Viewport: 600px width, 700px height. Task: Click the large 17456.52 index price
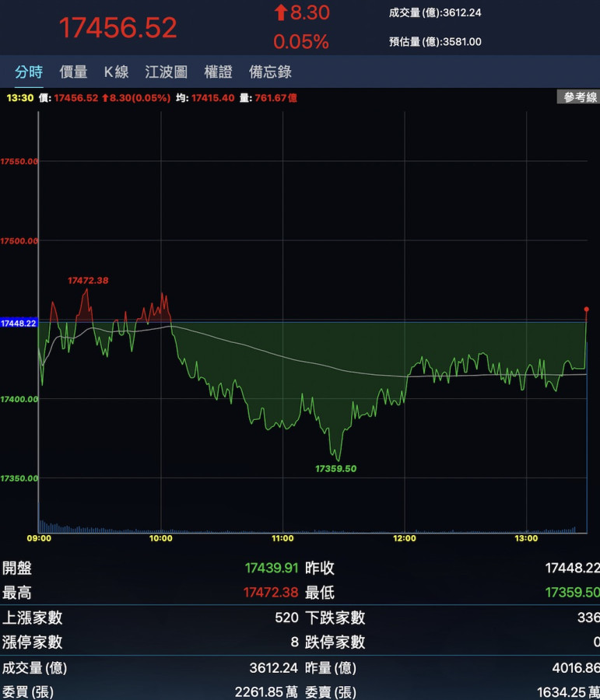[x=118, y=28]
